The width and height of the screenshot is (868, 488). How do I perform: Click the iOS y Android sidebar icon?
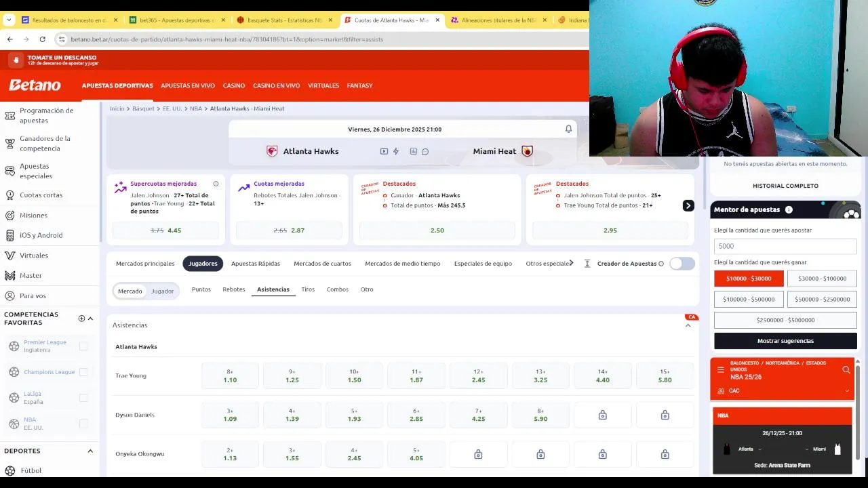pos(9,235)
